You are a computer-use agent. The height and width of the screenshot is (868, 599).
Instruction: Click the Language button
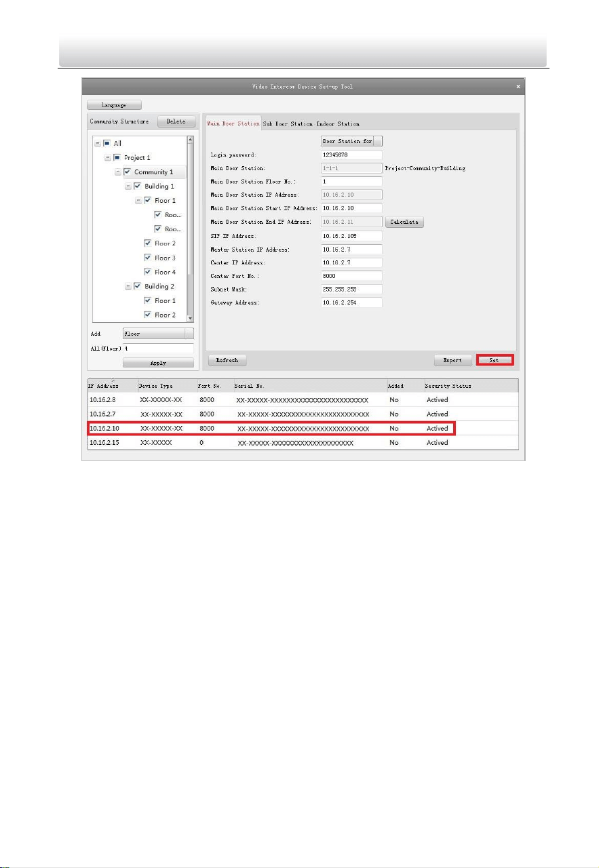click(x=114, y=105)
